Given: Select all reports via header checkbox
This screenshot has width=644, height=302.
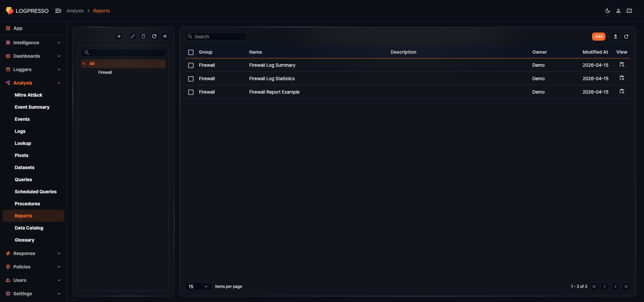Looking at the screenshot, I should [191, 52].
